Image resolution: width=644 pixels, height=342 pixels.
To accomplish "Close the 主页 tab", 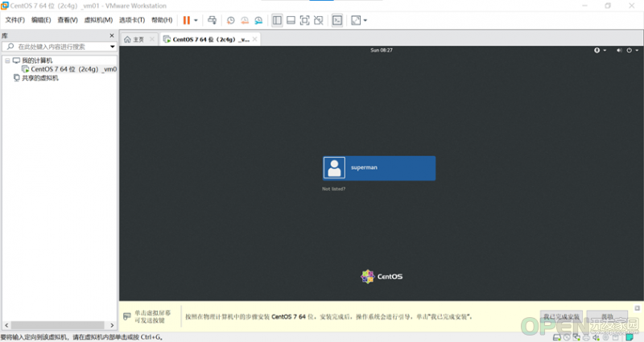I will tap(152, 39).
